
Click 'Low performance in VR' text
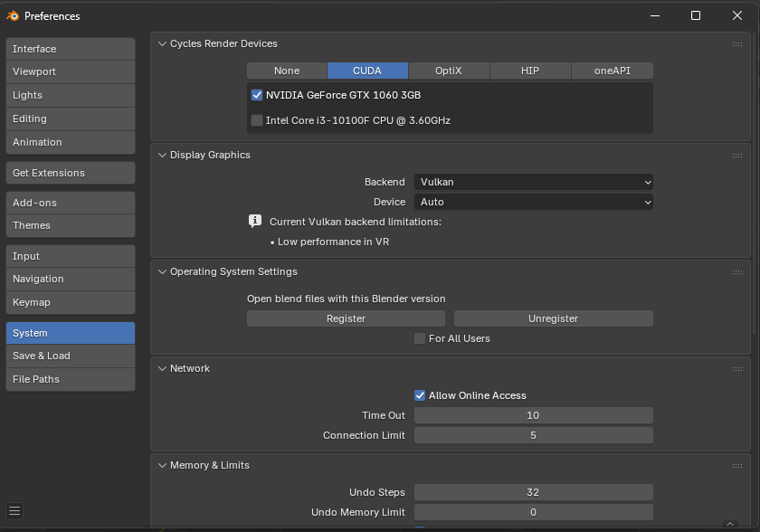coord(334,242)
